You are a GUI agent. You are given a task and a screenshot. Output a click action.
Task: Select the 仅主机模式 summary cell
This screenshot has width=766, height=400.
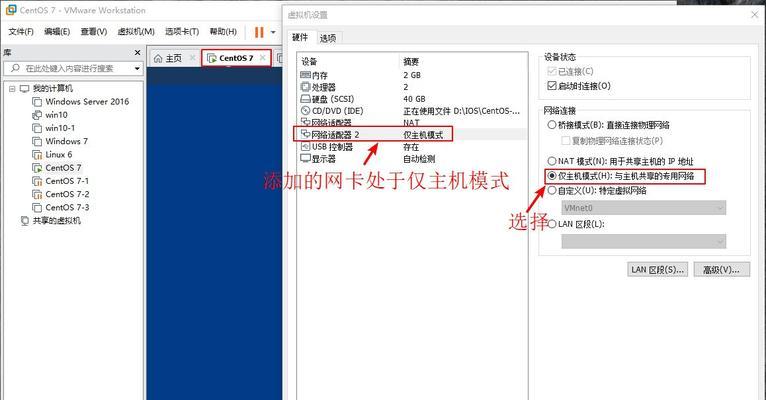[423, 134]
